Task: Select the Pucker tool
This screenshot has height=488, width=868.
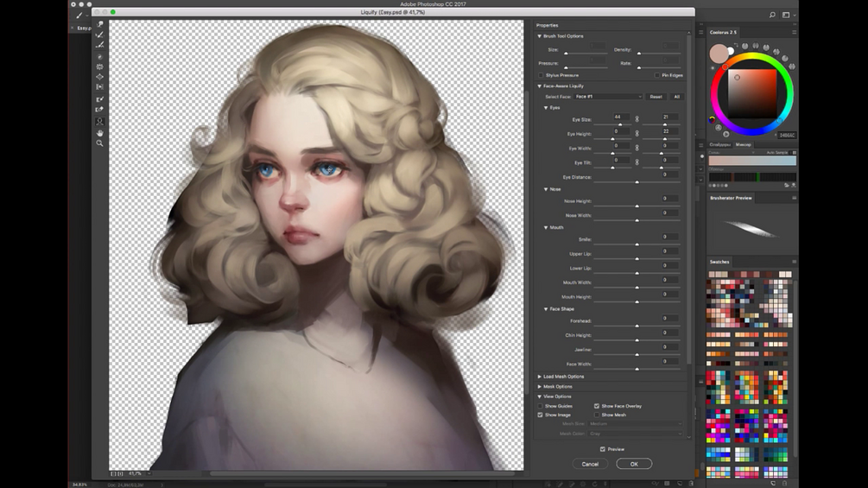Action: coord(99,67)
